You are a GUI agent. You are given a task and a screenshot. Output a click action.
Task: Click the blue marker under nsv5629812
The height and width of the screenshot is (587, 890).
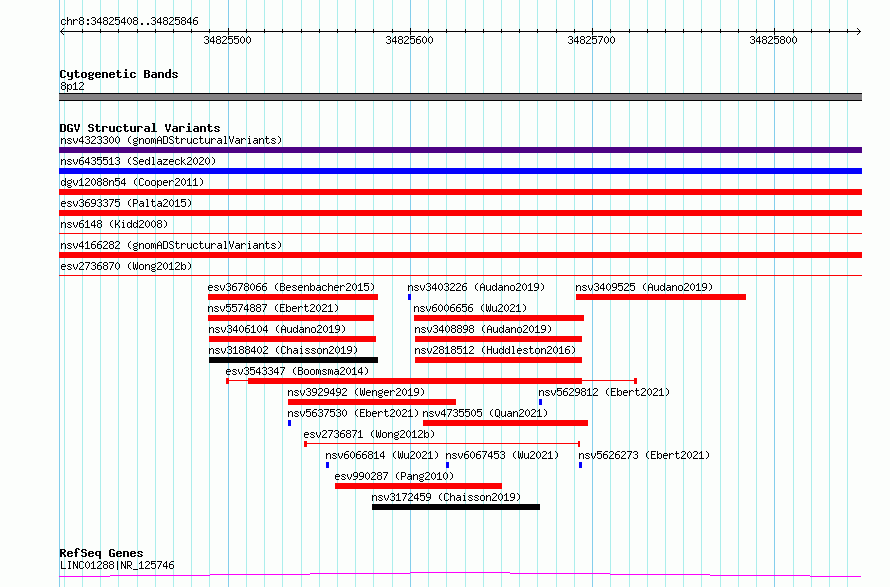click(x=540, y=402)
